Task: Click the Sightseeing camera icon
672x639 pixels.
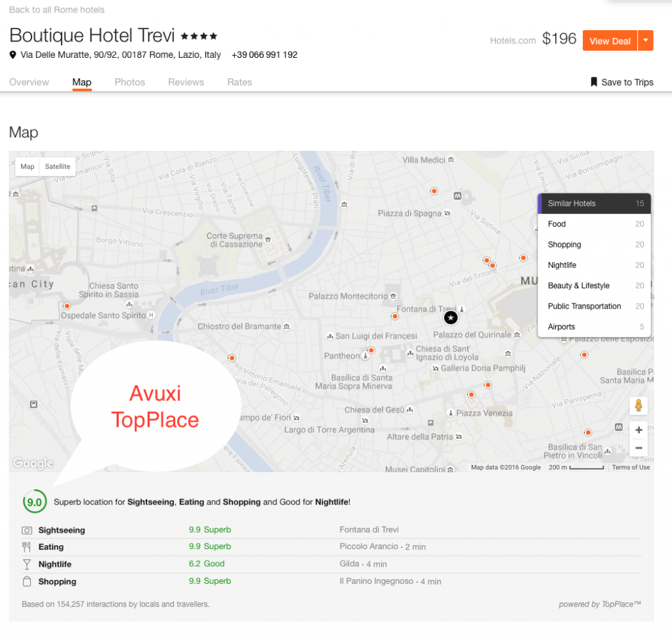Action: (27, 531)
